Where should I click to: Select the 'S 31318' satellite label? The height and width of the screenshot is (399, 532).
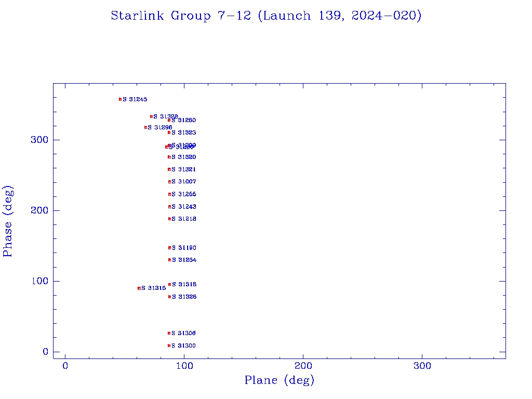pyautogui.click(x=184, y=284)
